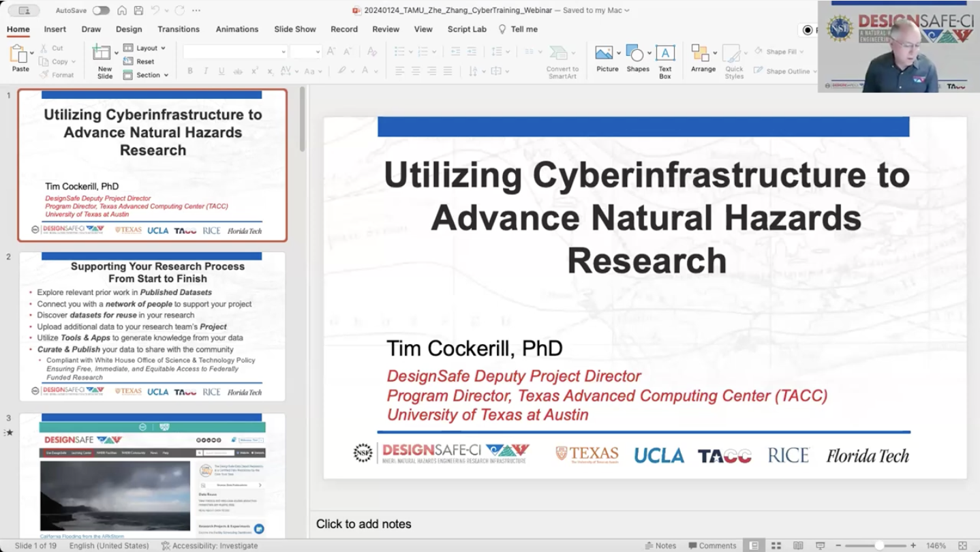980x552 pixels.
Task: Click the Justify alignment icon
Action: pos(448,71)
